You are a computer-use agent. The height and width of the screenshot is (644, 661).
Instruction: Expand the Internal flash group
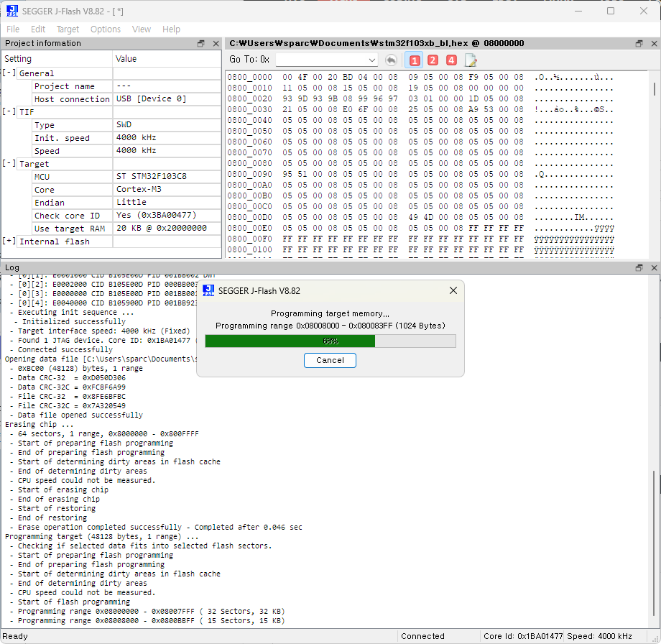tap(9, 241)
